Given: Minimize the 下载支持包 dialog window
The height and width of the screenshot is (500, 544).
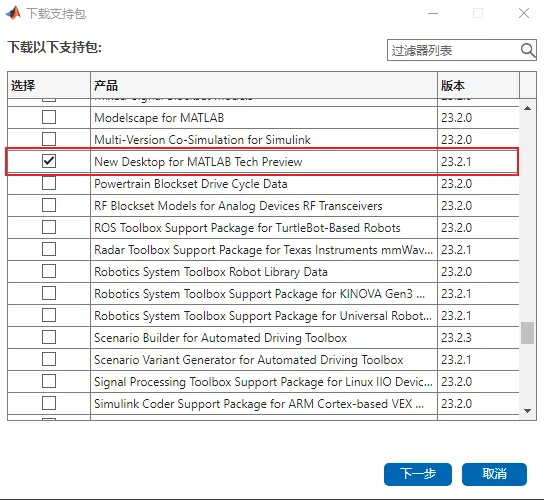Looking at the screenshot, I should tap(433, 13).
